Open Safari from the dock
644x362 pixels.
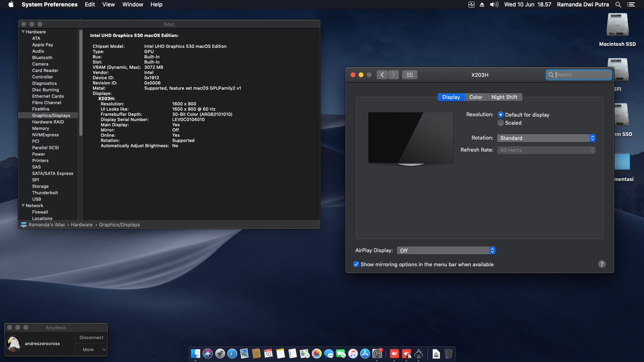click(232, 354)
